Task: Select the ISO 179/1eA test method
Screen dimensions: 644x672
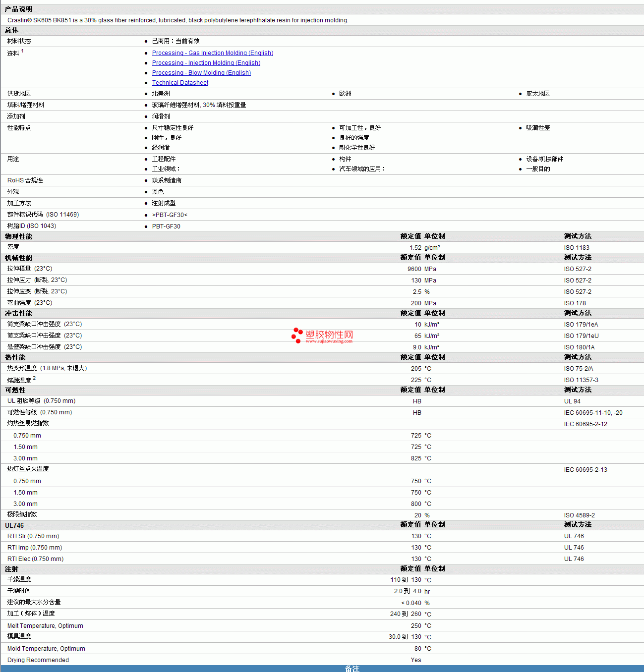Action: click(581, 325)
